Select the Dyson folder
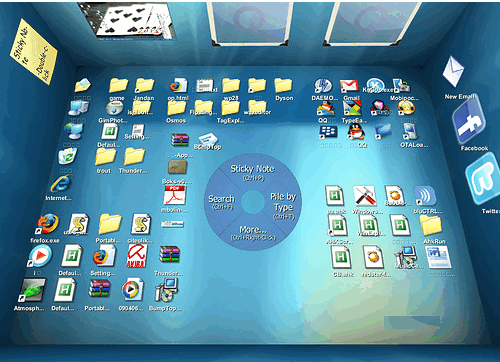Viewport: 500px width, 362px height. coord(283,86)
